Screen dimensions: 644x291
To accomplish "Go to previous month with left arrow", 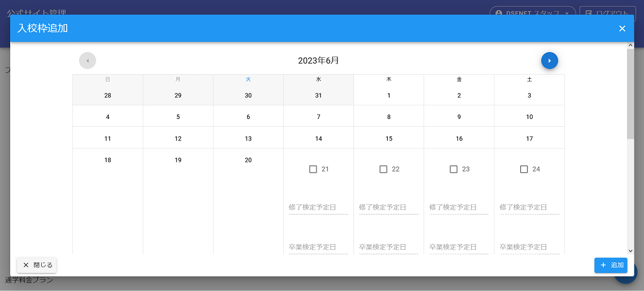I will click(x=88, y=61).
